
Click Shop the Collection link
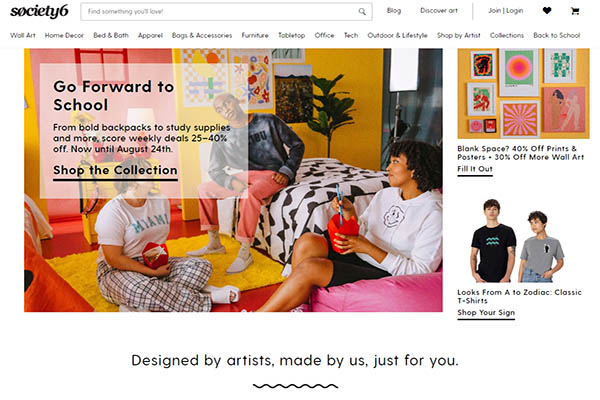(x=115, y=171)
